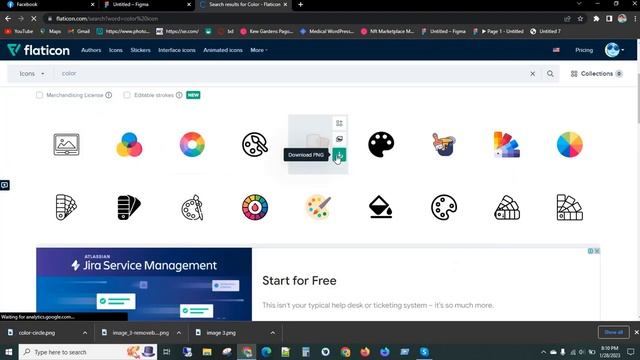Open the user profile avatar menu

point(614,50)
